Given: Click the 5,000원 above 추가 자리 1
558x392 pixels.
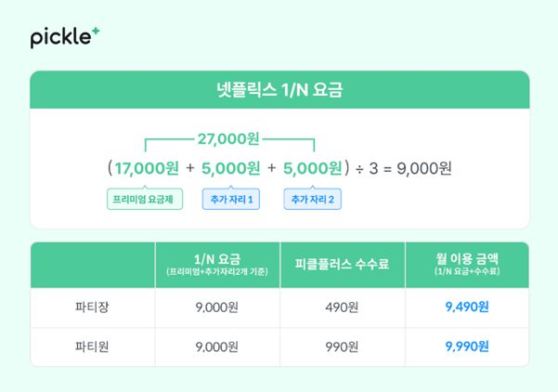Looking at the screenshot, I should coord(229,168).
